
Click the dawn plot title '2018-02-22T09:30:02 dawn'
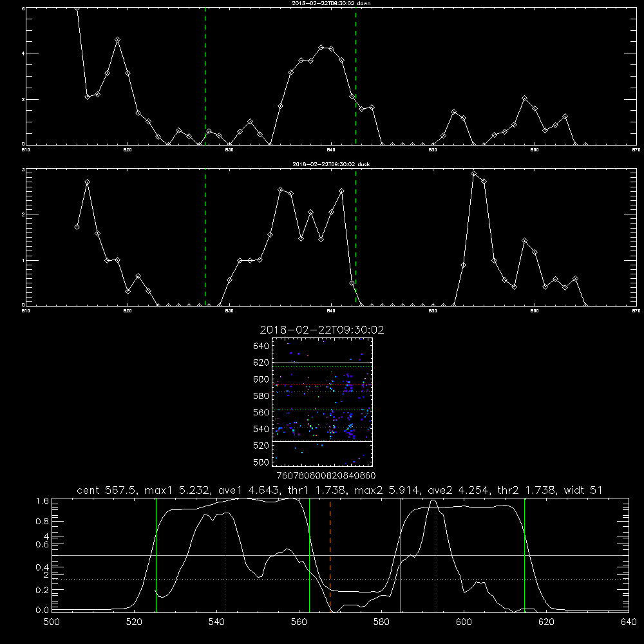[x=331, y=3]
